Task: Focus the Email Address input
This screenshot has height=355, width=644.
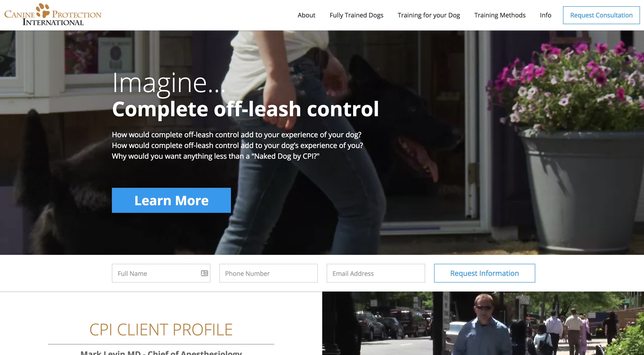Action: coord(376,273)
